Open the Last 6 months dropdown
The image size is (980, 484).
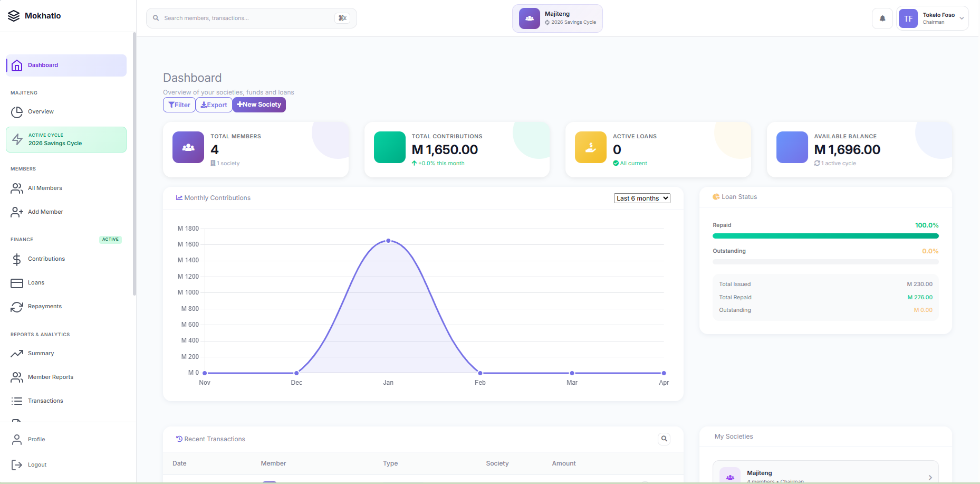click(641, 198)
